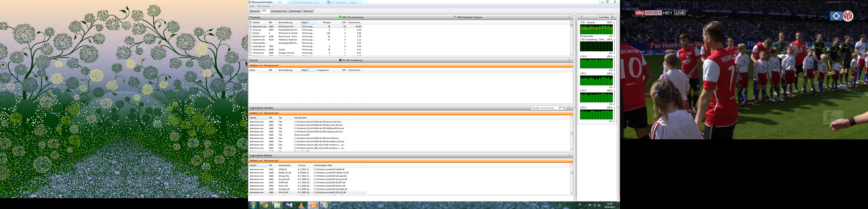This screenshot has height=209, width=868.
Task: Click the volume icon in system tray
Action: (x=599, y=205)
